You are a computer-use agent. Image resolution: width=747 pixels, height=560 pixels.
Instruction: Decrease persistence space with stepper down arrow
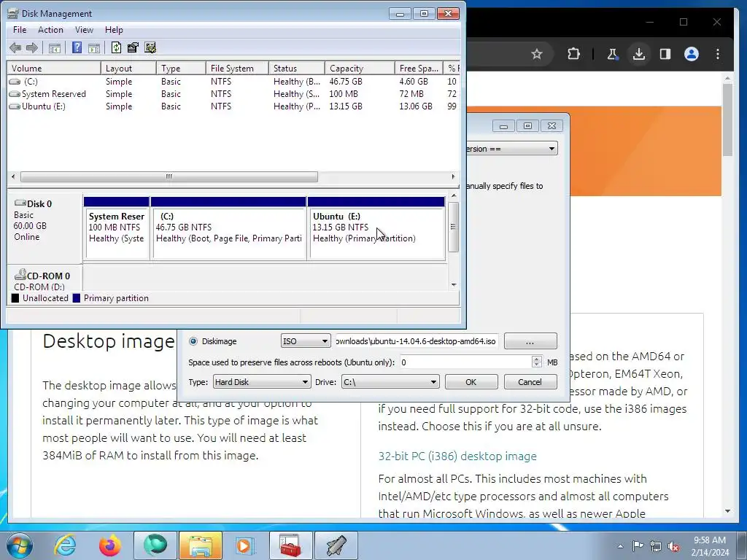(x=536, y=365)
